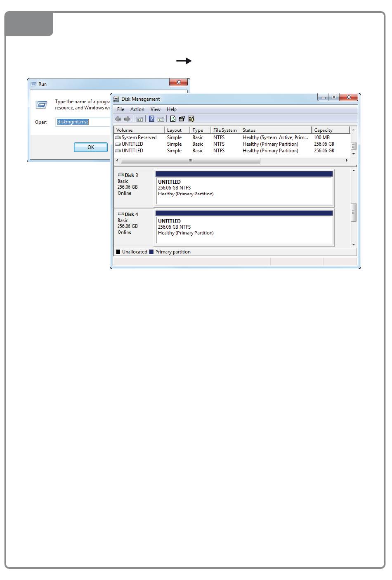
Task: Click the Disk Management title bar icon
Action: [116, 99]
